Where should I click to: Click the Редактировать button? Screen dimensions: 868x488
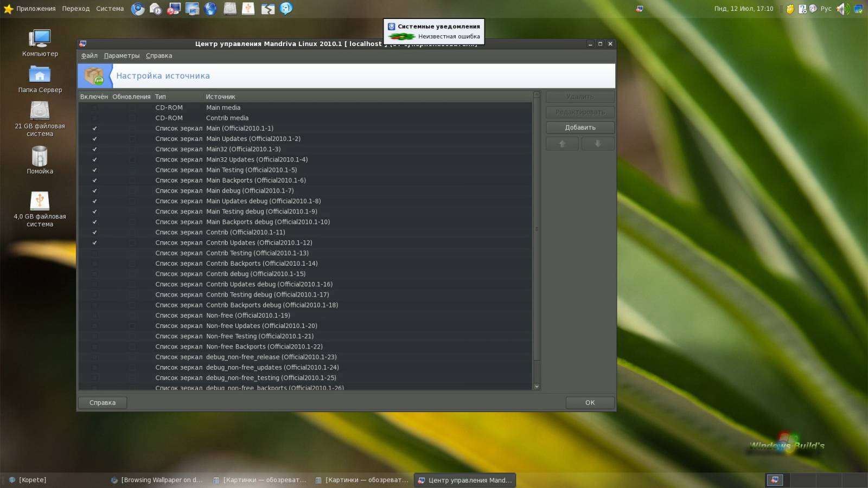[x=580, y=112]
